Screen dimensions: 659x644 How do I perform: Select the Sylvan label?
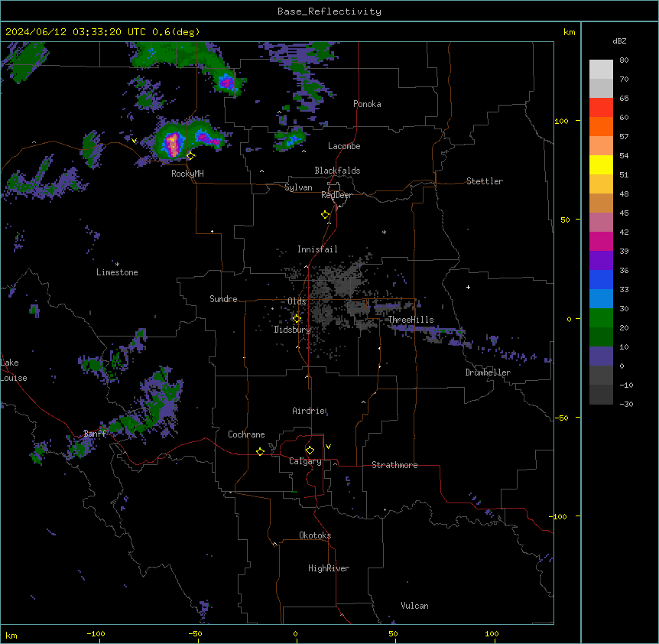pos(298,187)
